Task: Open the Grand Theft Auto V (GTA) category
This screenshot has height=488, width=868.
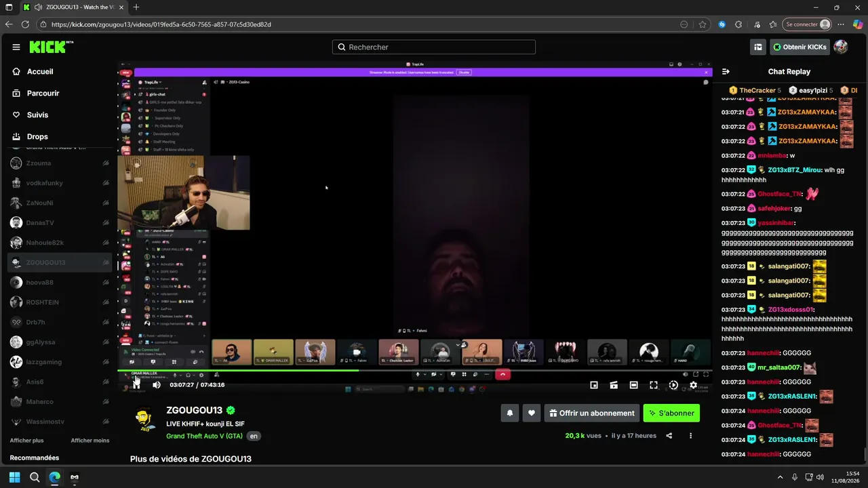Action: click(204, 436)
